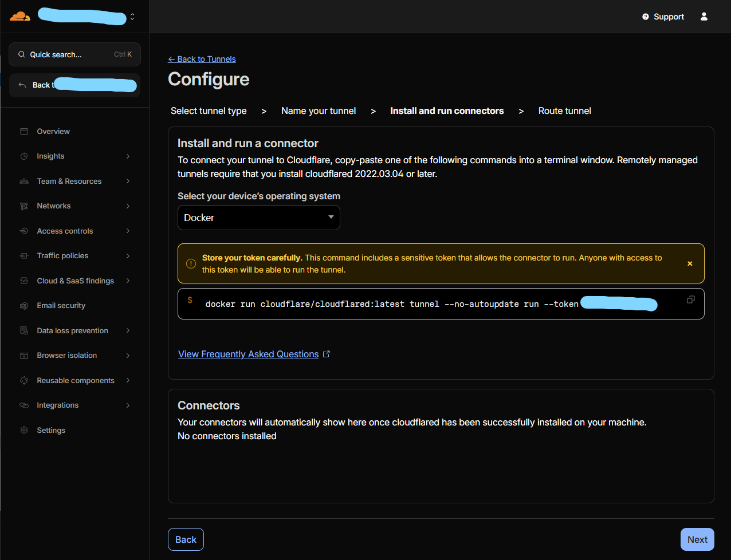This screenshot has height=560, width=731.
Task: Open the user account profile icon
Action: [x=704, y=17]
